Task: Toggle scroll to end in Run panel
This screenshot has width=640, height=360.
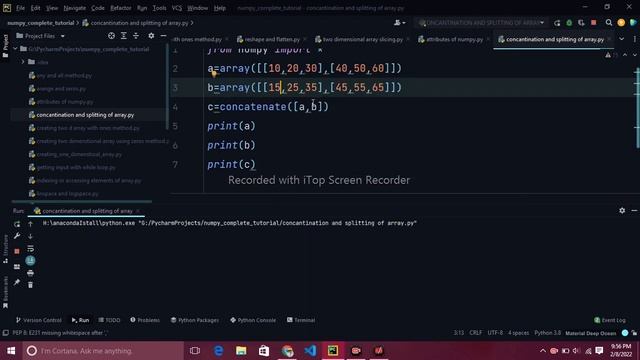Action: click(30, 260)
